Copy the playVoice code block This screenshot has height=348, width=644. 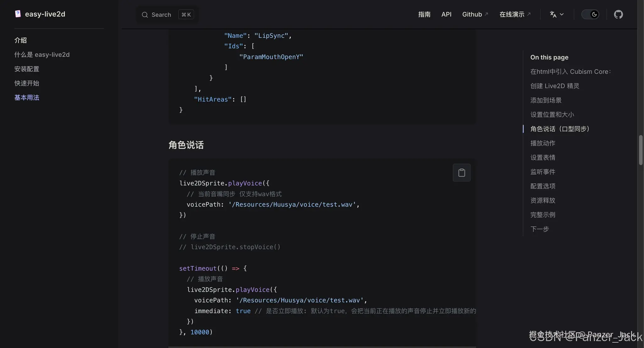461,172
